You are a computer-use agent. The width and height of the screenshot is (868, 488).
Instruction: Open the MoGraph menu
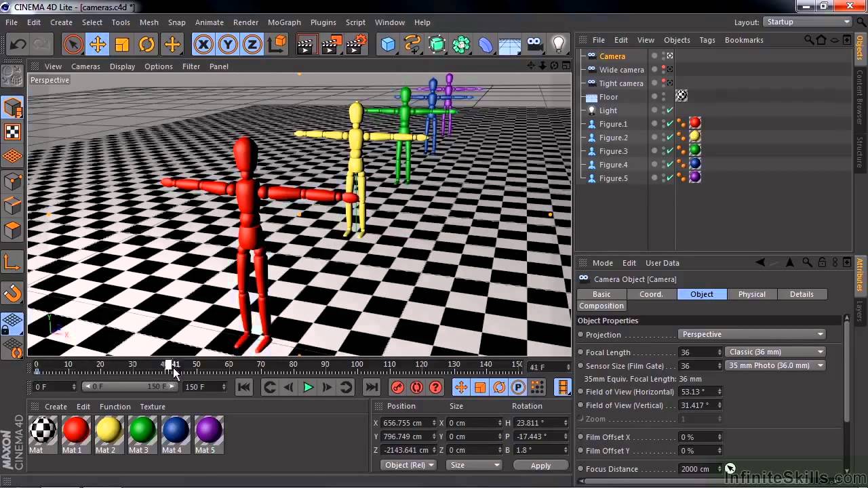coord(284,22)
